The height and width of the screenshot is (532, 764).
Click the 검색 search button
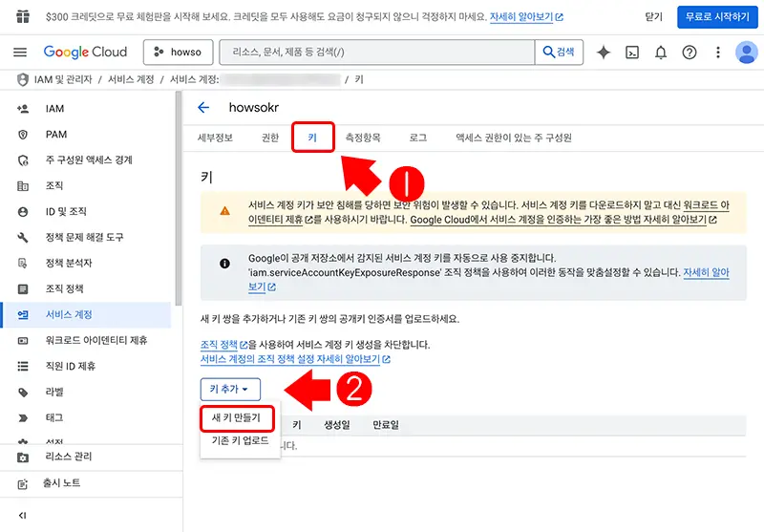point(559,52)
